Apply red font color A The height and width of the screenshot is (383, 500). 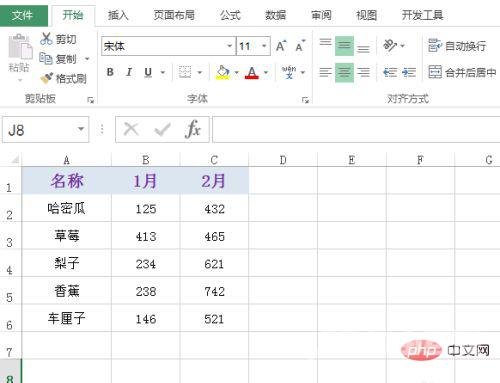click(x=252, y=72)
